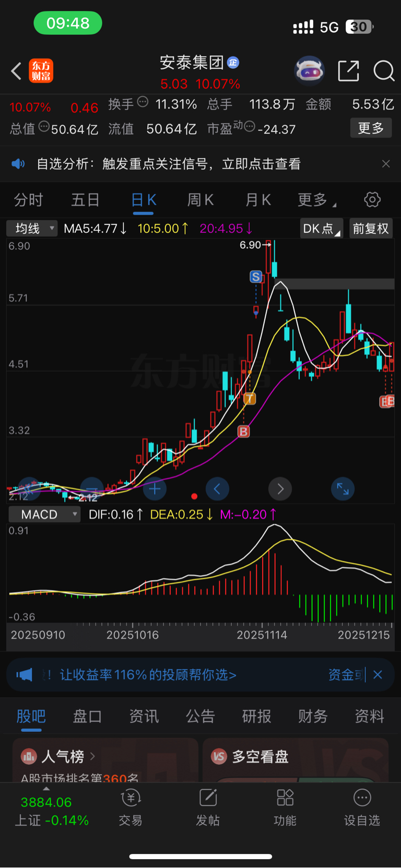Tap the VS icon on 多空看盘
Screen dimensions: 401x868
pyautogui.click(x=219, y=756)
